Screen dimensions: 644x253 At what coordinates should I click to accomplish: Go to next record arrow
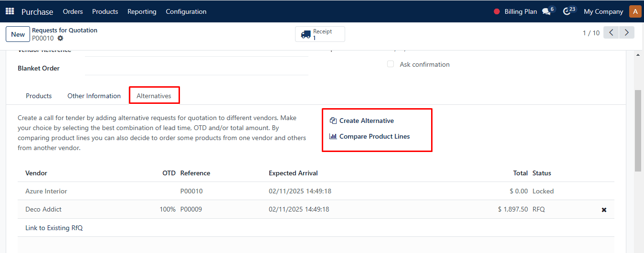(627, 32)
